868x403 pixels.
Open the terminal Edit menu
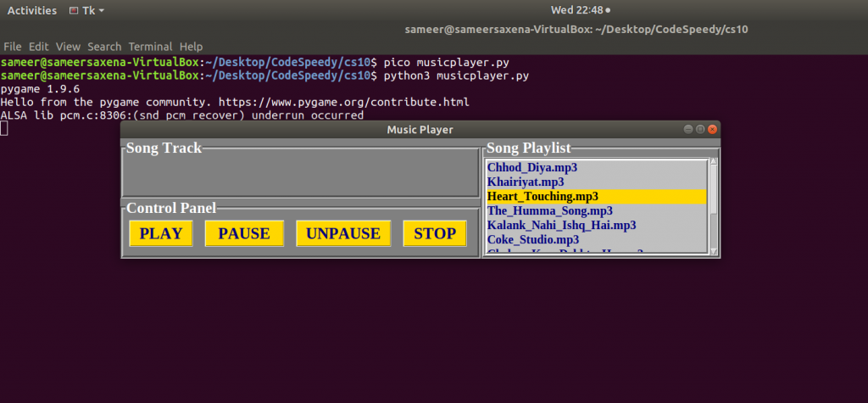[x=39, y=47]
